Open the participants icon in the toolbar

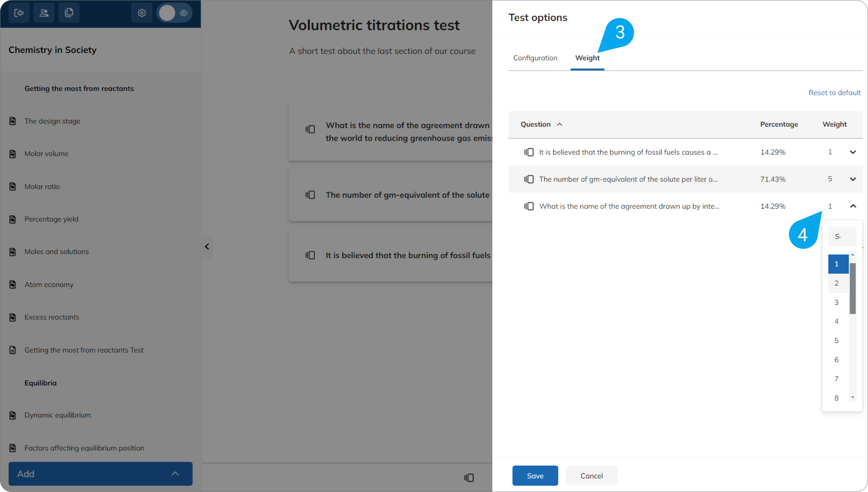pyautogui.click(x=44, y=12)
